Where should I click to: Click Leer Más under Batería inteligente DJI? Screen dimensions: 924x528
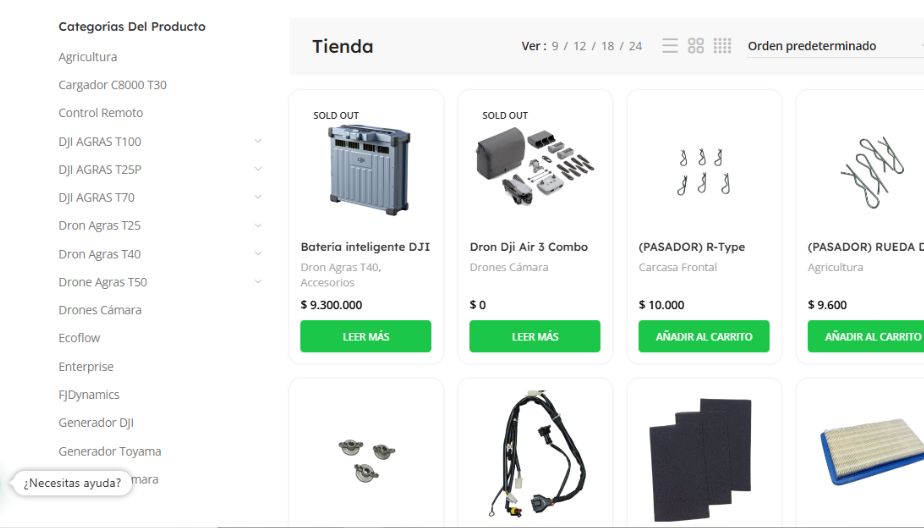click(x=365, y=336)
